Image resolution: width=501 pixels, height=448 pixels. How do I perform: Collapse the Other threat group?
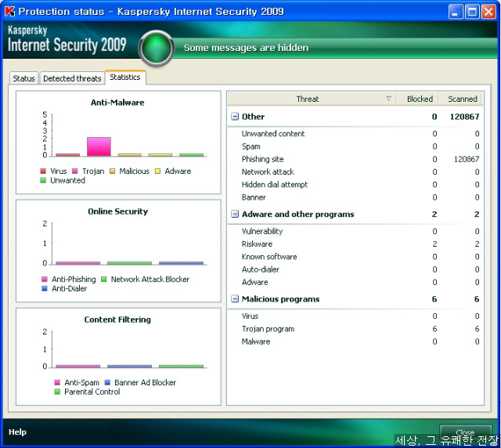click(235, 117)
